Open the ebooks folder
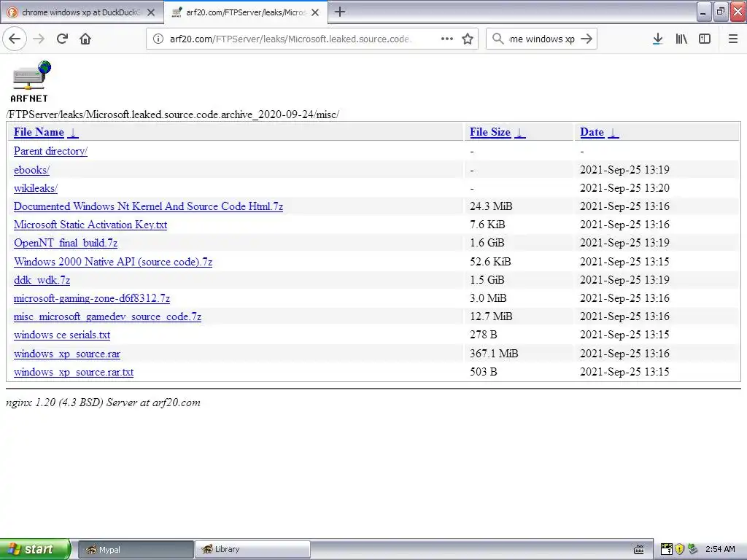This screenshot has width=747, height=560. (31, 170)
